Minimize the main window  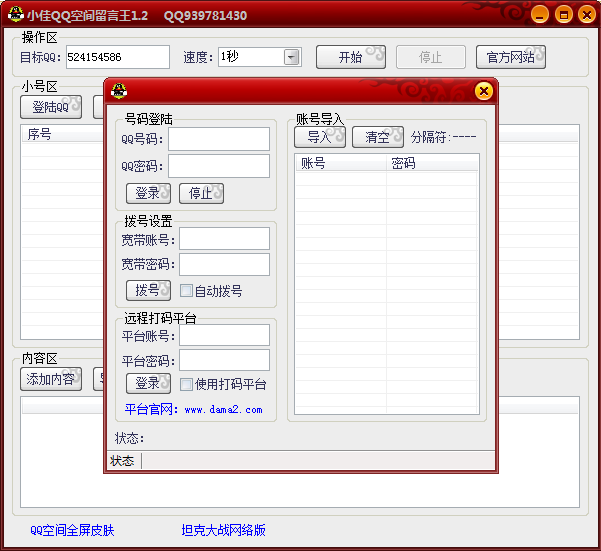coord(540,15)
